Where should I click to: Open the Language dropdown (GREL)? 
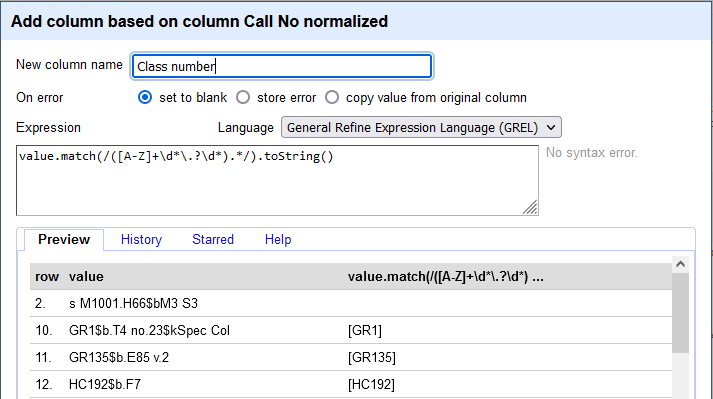[421, 127]
